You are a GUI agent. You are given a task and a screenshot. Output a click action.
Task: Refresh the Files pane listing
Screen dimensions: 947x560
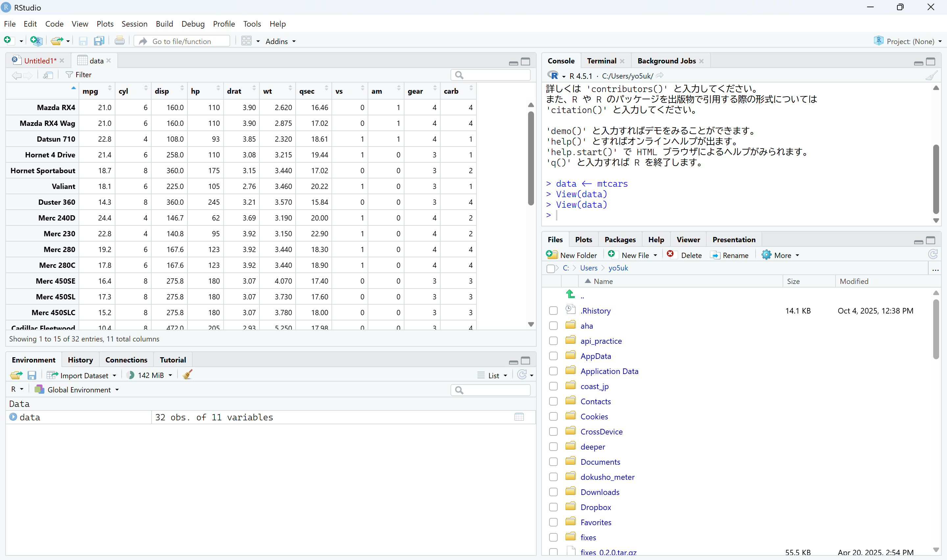coord(933,255)
